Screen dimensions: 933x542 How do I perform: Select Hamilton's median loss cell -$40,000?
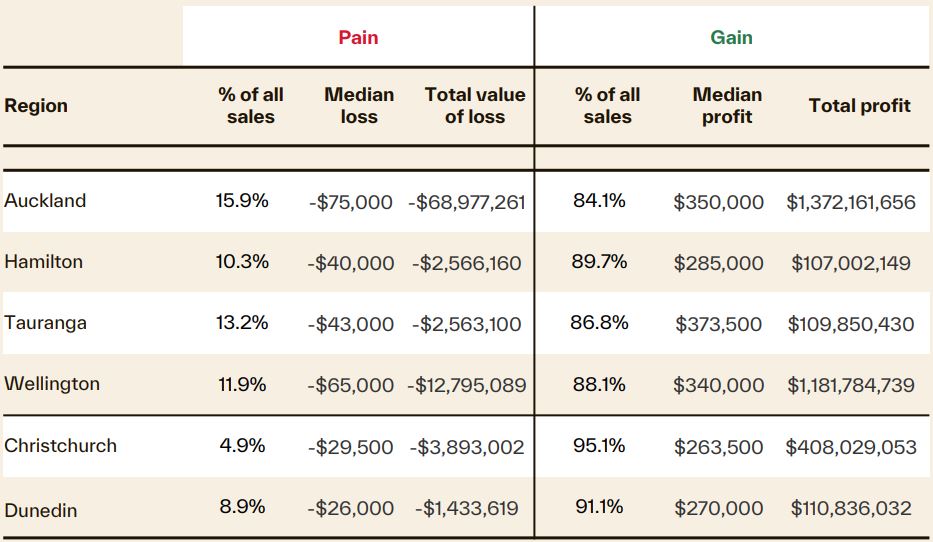coord(351,264)
